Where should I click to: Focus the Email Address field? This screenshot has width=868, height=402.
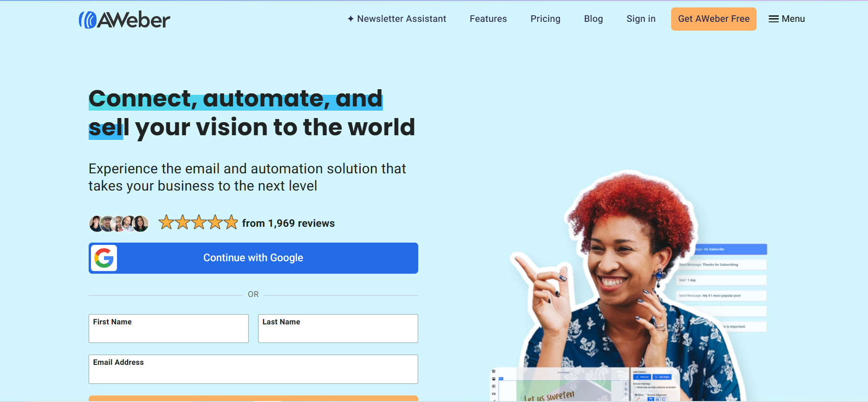[x=253, y=369]
